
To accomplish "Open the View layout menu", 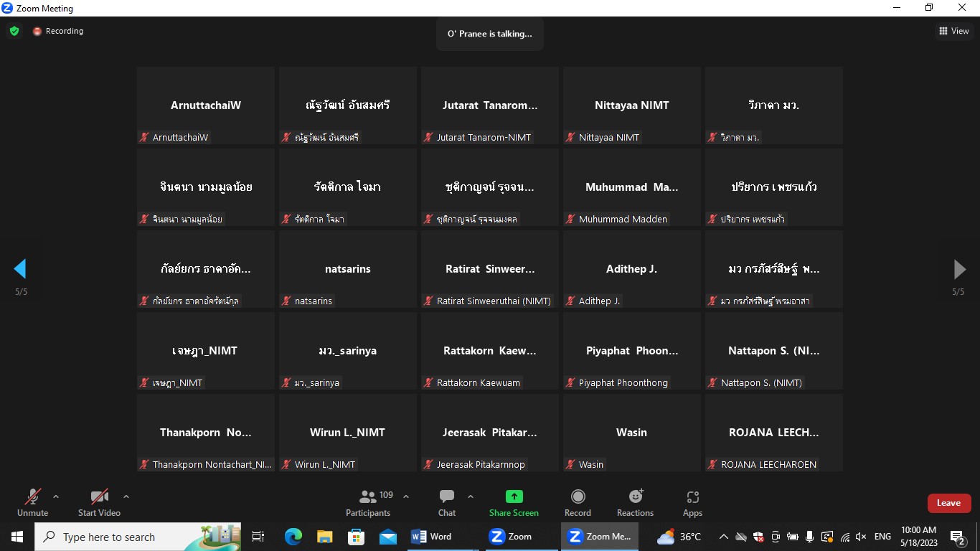I will click(953, 31).
